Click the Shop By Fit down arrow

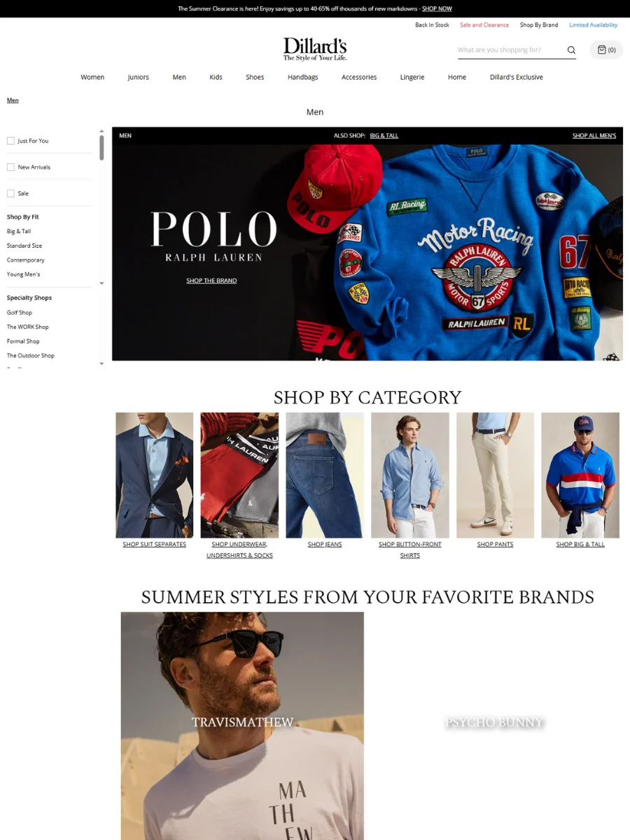pyautogui.click(x=101, y=283)
